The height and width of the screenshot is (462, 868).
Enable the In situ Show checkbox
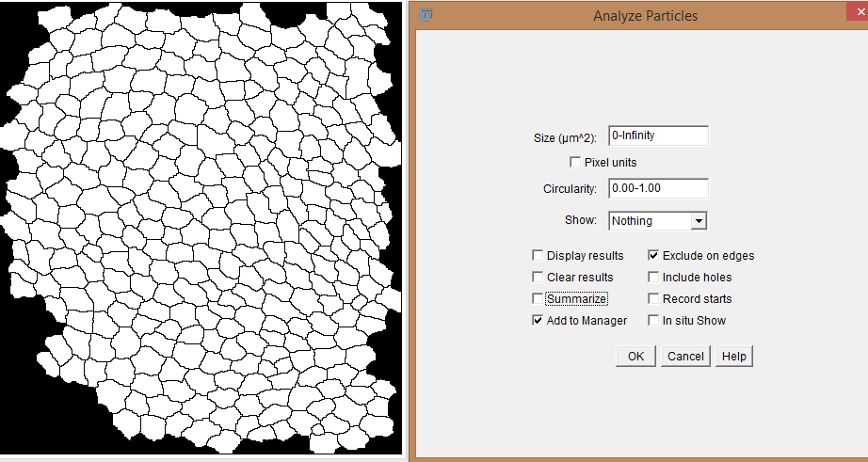653,321
